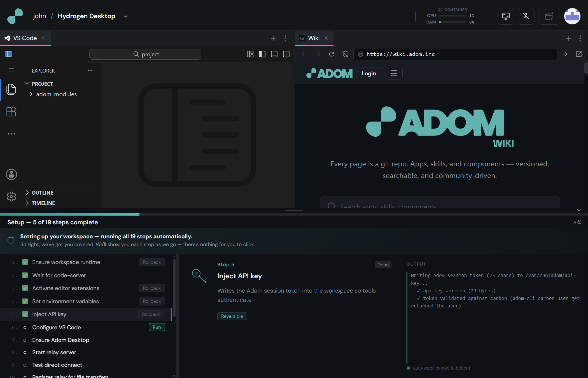Reload the Wiki page

tap(332, 54)
